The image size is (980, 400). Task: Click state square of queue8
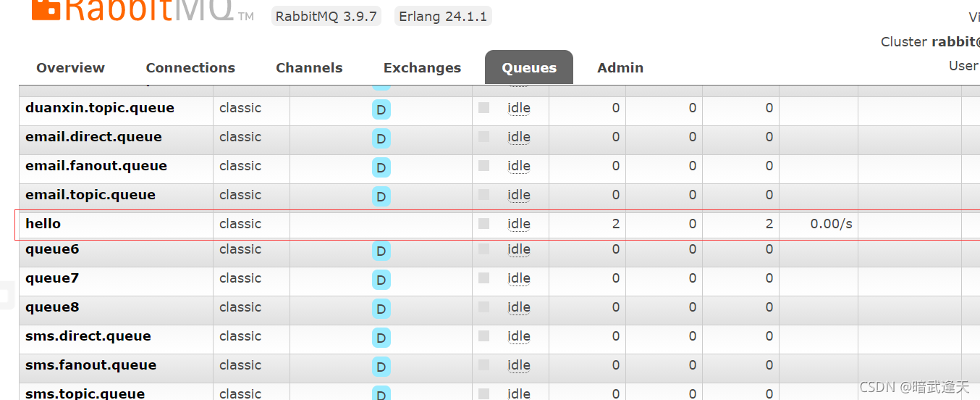pos(483,307)
